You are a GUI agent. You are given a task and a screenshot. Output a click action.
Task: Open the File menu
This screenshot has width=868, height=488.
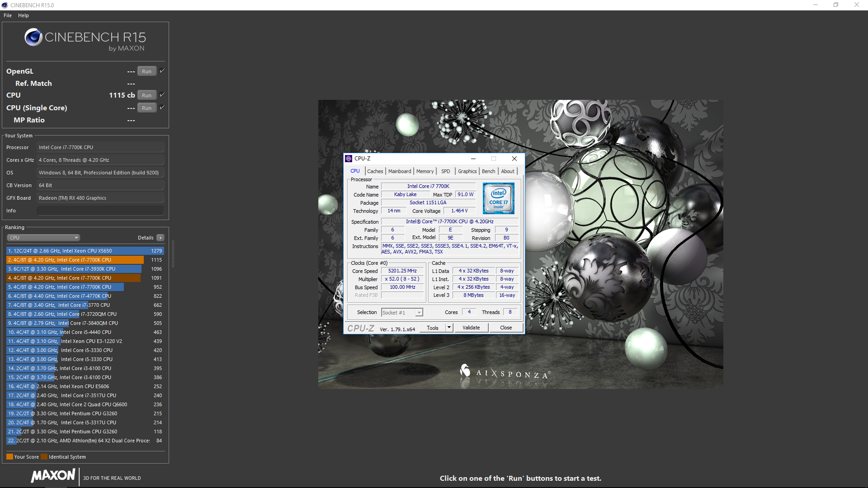tap(8, 15)
